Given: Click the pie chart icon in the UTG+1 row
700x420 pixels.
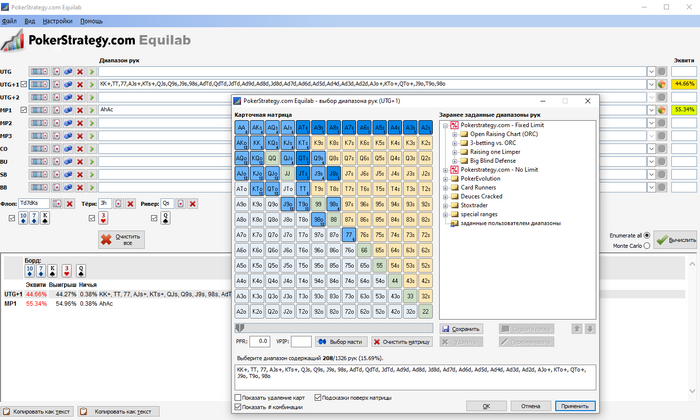Looking at the screenshot, I should [662, 84].
